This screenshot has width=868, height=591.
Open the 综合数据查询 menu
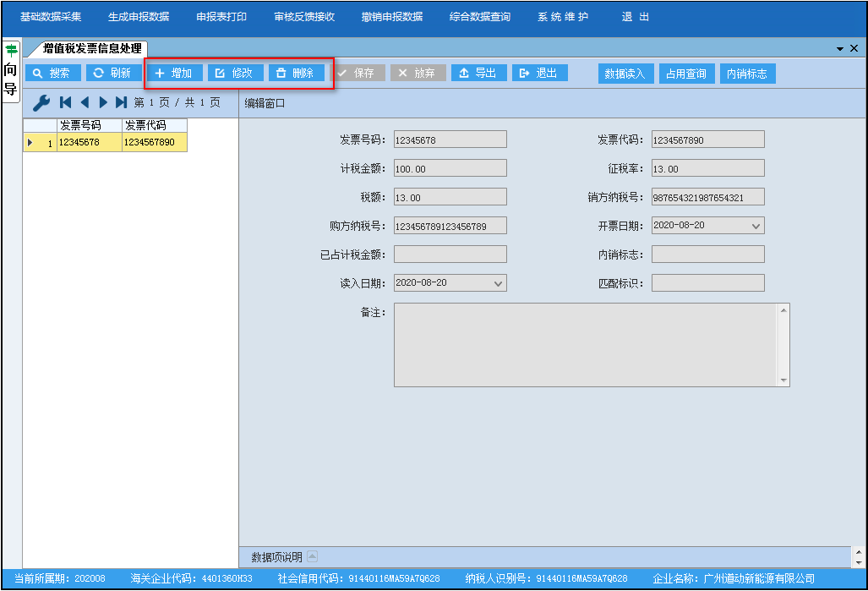[x=479, y=17]
